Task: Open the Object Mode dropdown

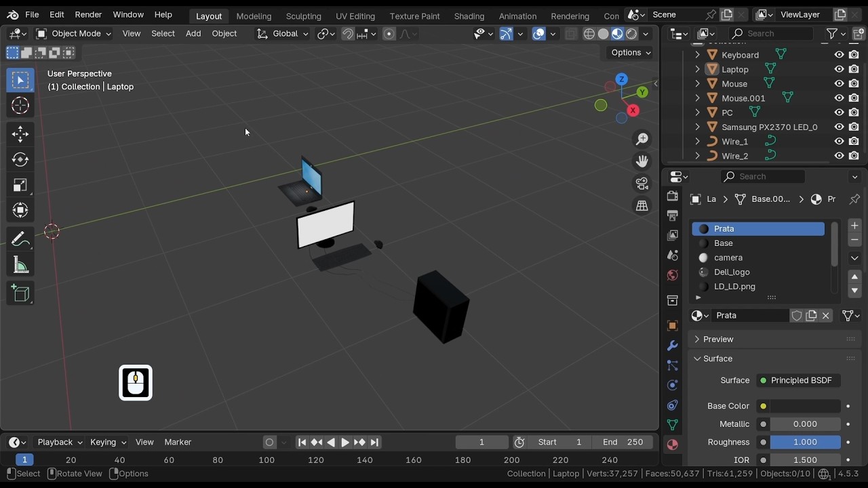Action: tap(73, 34)
